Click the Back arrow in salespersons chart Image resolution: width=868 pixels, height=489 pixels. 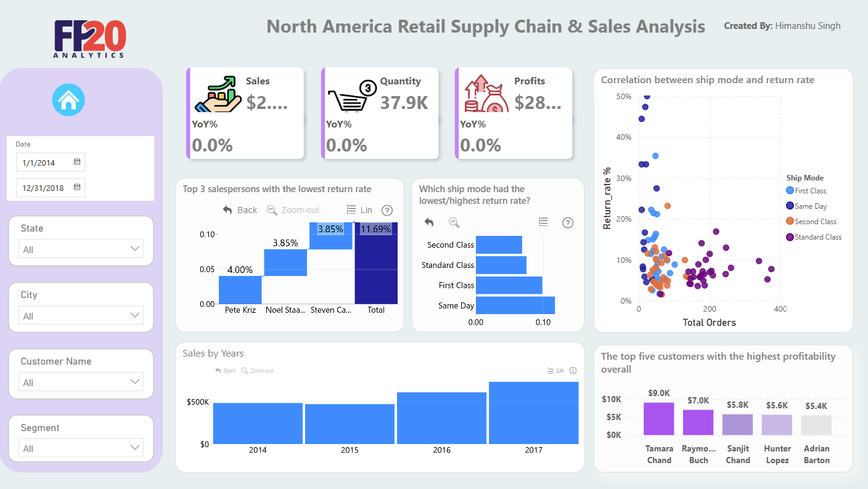[240, 210]
